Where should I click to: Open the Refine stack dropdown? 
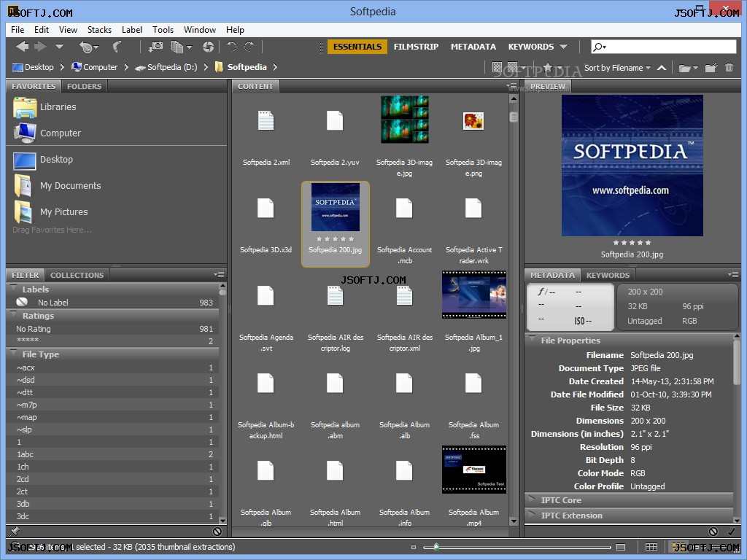coord(182,47)
